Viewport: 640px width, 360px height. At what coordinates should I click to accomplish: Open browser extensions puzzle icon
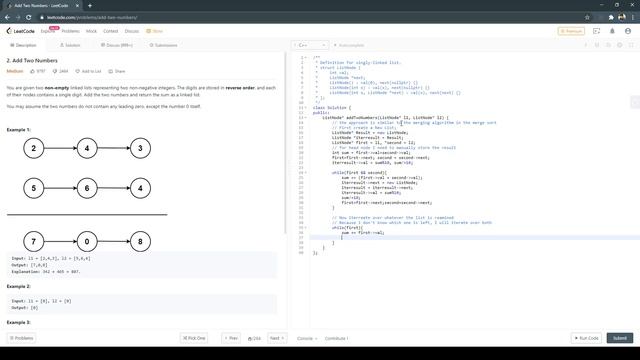[611, 17]
